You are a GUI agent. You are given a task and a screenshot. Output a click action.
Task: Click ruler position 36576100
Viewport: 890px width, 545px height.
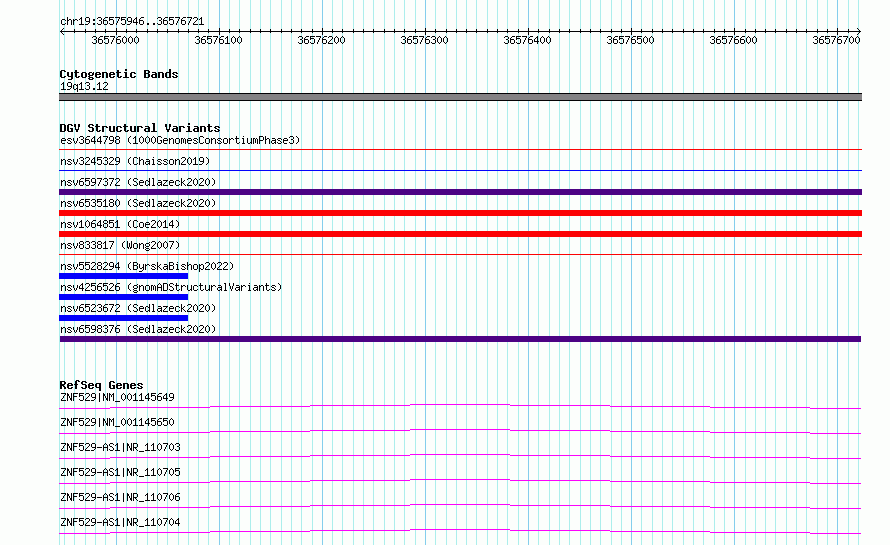[x=219, y=40]
